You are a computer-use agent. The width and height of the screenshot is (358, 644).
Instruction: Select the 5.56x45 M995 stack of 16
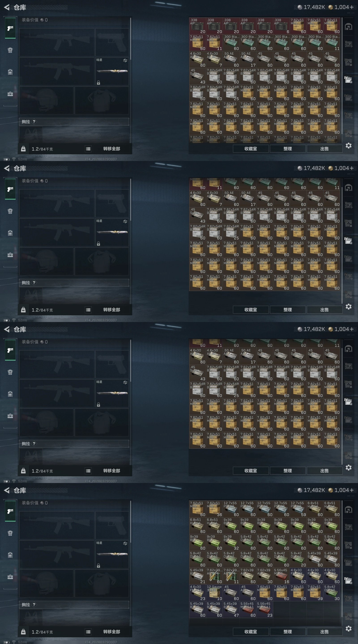pyautogui.click(x=281, y=576)
